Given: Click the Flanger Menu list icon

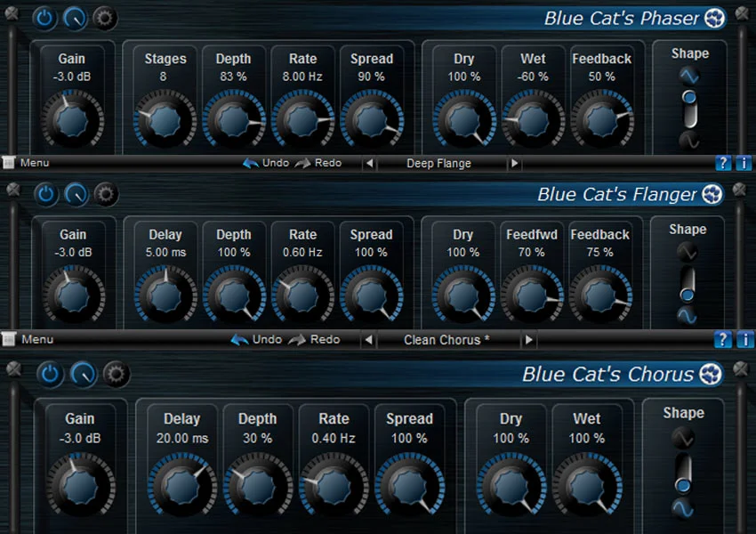Looking at the screenshot, I should pyautogui.click(x=9, y=339).
